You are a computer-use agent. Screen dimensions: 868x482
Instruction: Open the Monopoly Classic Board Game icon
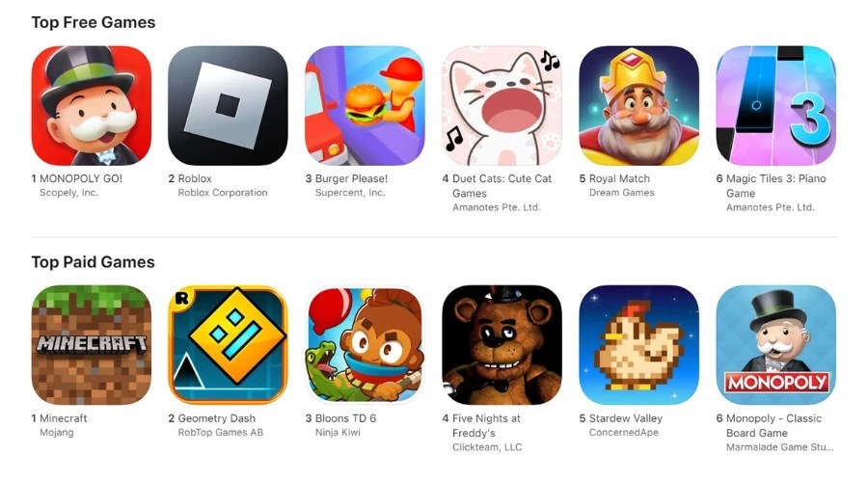pyautogui.click(x=776, y=345)
